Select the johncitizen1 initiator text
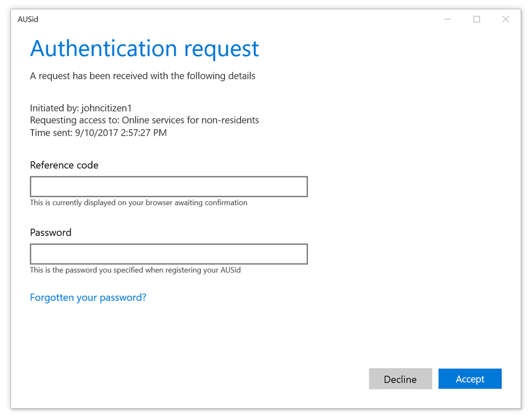This screenshot has width=532, height=420. tap(106, 108)
